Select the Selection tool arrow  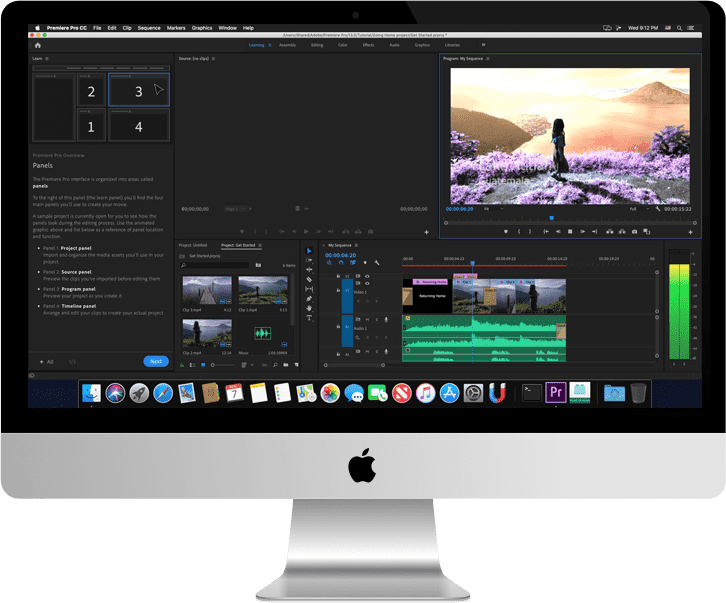309,251
